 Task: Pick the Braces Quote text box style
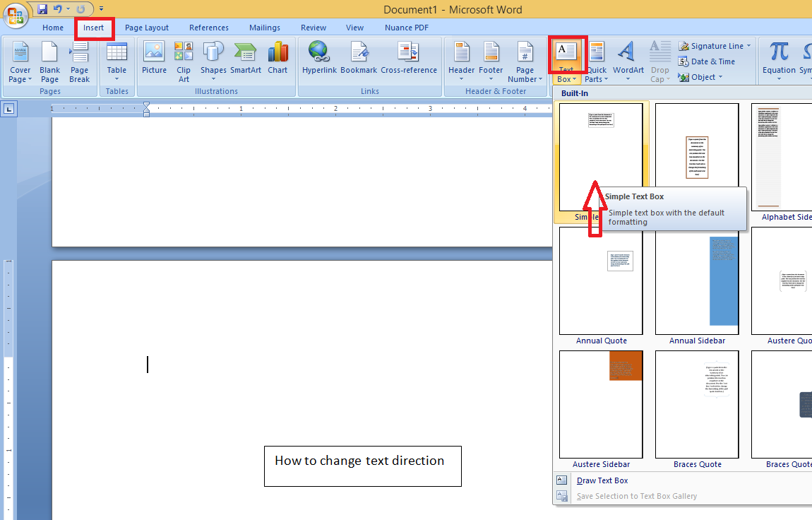[697, 405]
